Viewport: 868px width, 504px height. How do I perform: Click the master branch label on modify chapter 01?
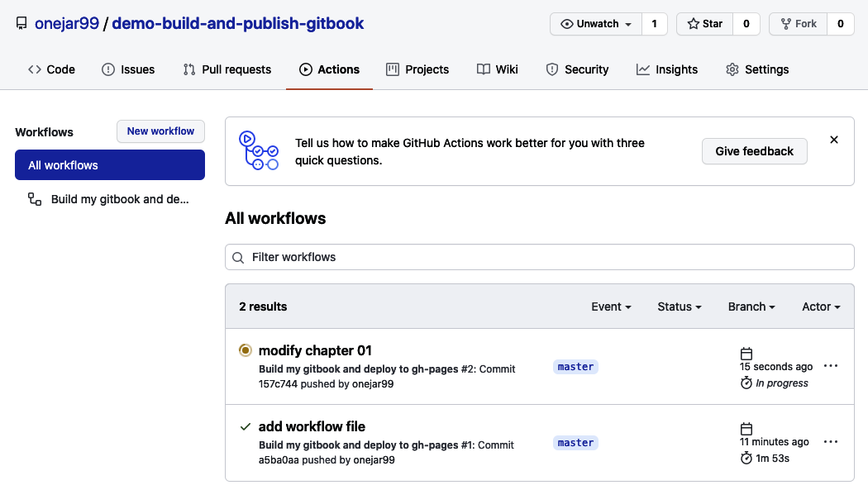pos(575,367)
